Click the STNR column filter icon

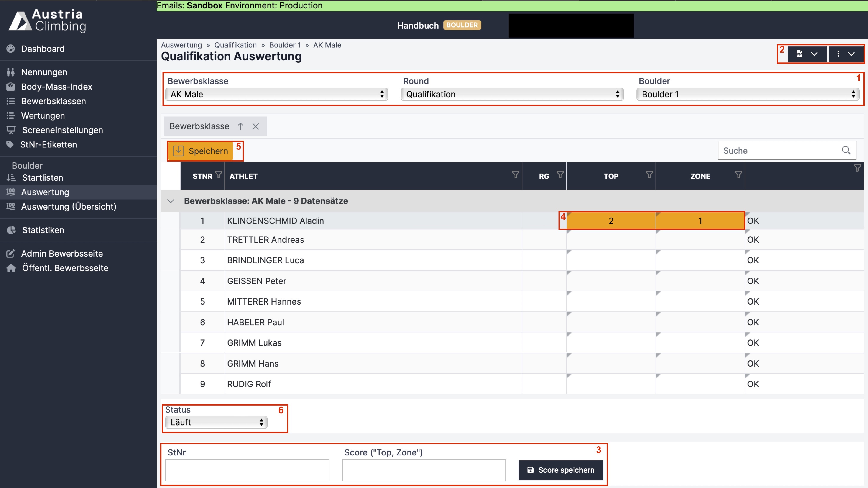[219, 174]
